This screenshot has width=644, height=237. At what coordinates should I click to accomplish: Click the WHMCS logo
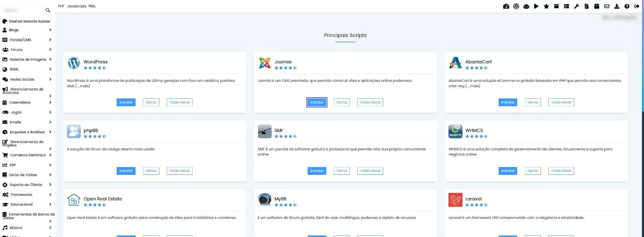[x=455, y=131]
